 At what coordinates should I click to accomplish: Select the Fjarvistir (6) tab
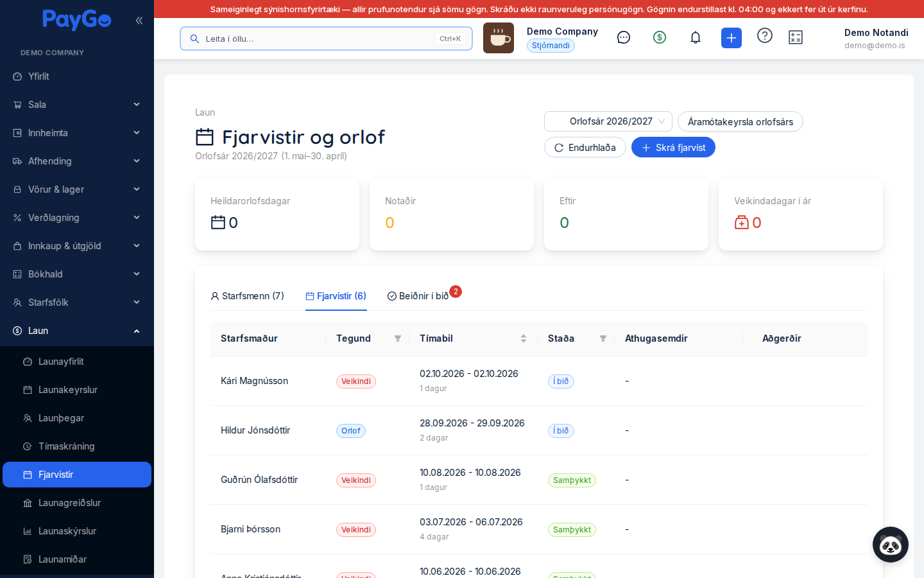coord(336,296)
